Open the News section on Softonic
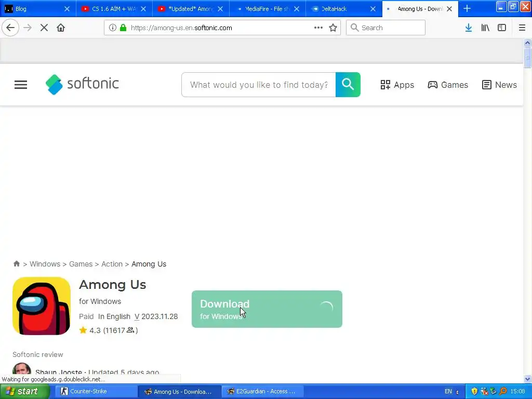This screenshot has height=399, width=532. (x=499, y=85)
